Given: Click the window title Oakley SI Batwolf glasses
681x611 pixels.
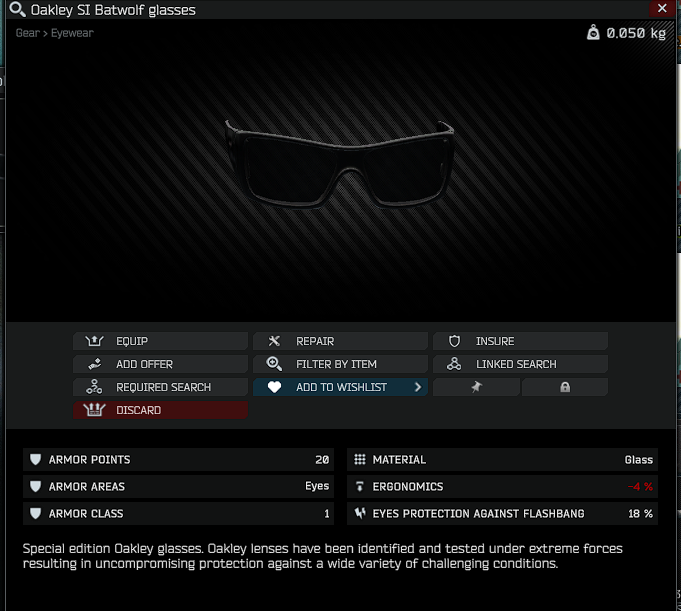Looking at the screenshot, I should [x=113, y=10].
